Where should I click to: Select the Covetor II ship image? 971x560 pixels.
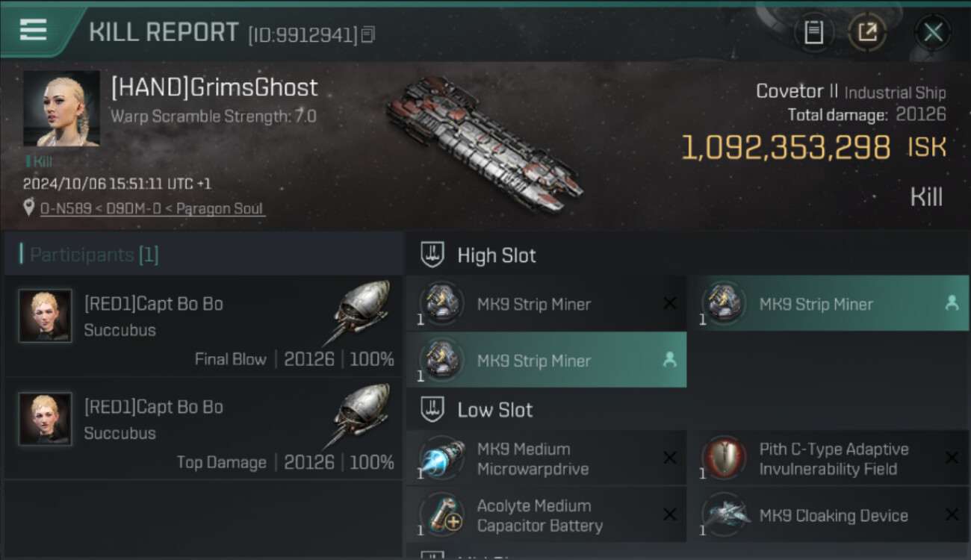point(483,144)
